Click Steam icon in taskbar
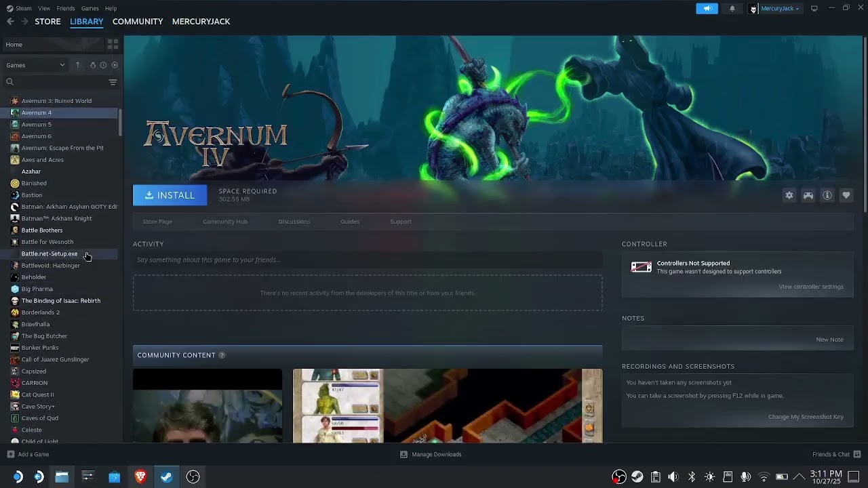The image size is (868, 488). [x=166, y=476]
